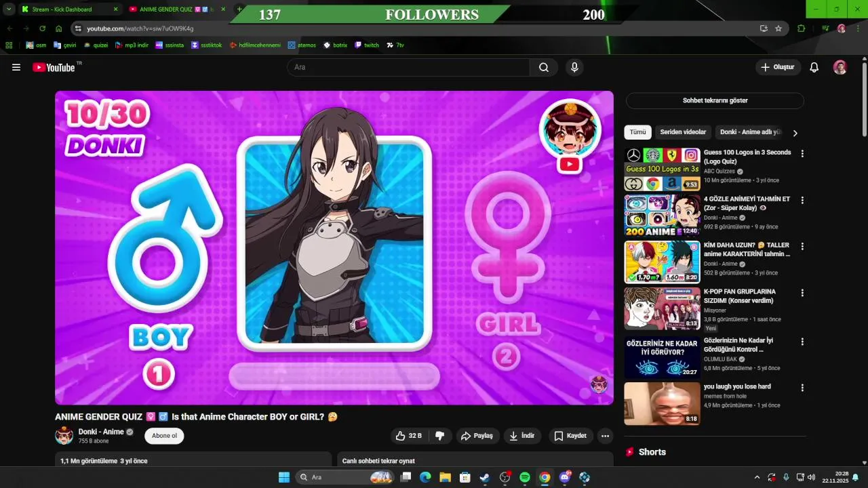
Task: Open the 200 ANIME thumbnail video
Action: 662,216
